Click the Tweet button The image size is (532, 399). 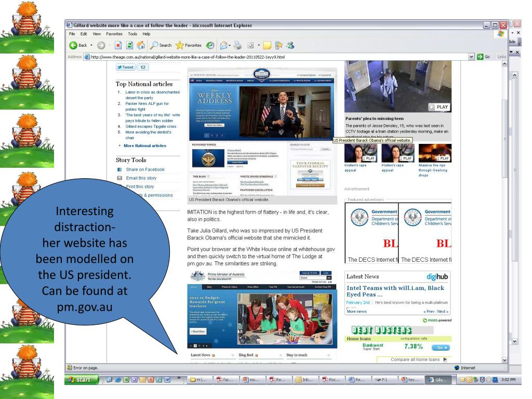pyautogui.click(x=125, y=67)
